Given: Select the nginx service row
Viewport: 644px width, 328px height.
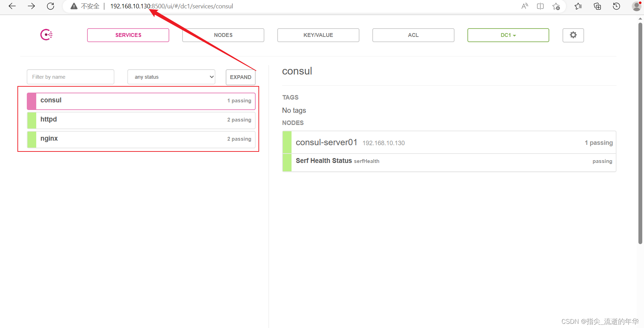Looking at the screenshot, I should click(x=141, y=139).
